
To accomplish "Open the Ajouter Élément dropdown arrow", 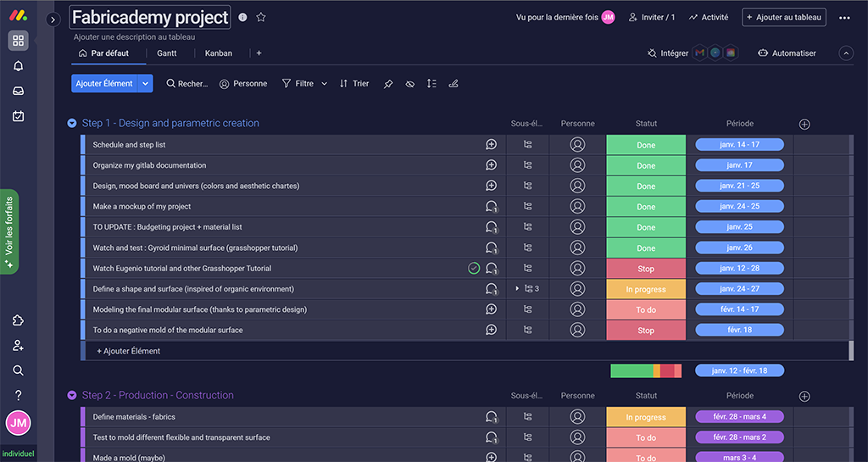I will pyautogui.click(x=145, y=84).
